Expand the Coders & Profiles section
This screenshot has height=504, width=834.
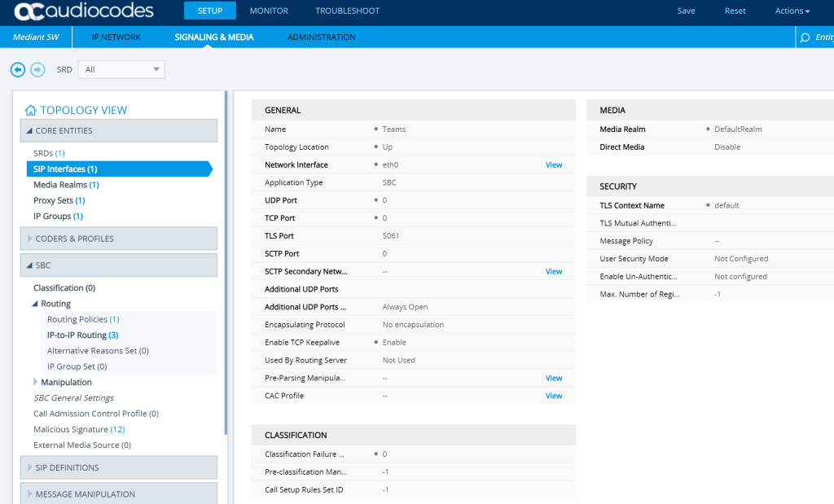[x=30, y=239]
